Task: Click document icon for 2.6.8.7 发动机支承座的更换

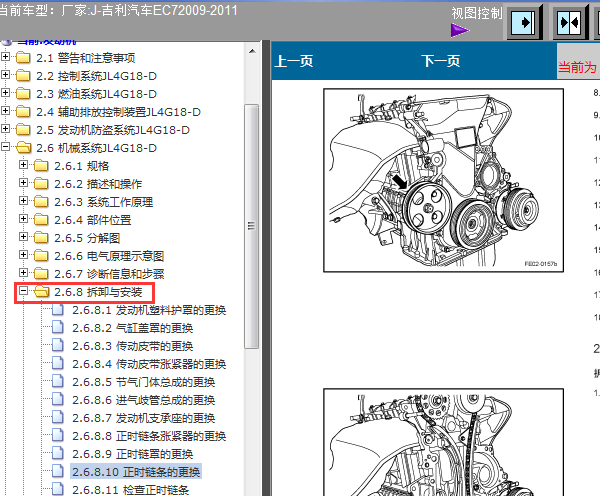Action: coord(58,418)
